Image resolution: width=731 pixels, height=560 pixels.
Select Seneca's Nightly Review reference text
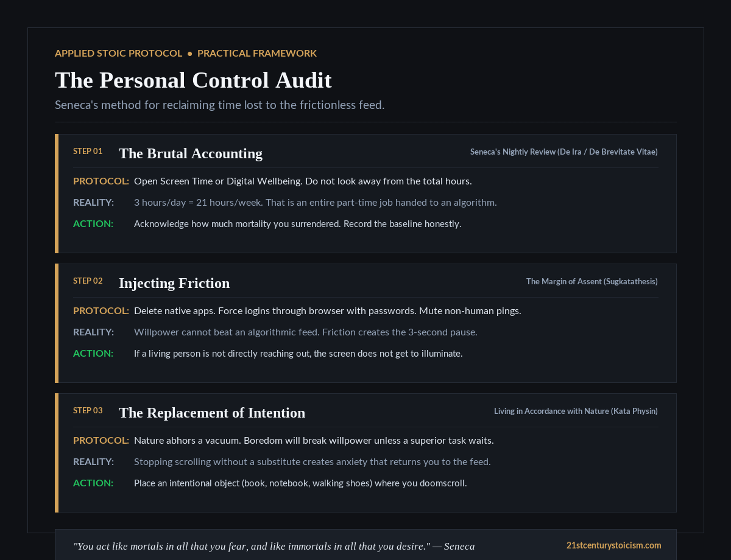click(x=564, y=152)
